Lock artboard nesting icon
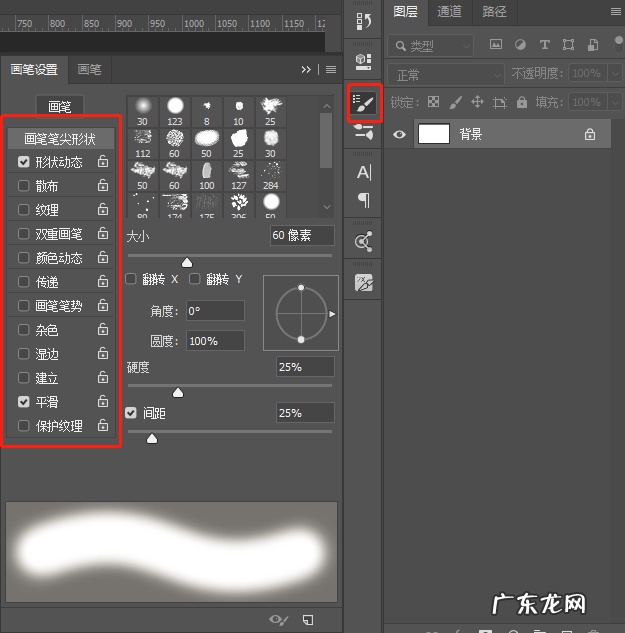The width and height of the screenshot is (625, 633). click(x=499, y=103)
